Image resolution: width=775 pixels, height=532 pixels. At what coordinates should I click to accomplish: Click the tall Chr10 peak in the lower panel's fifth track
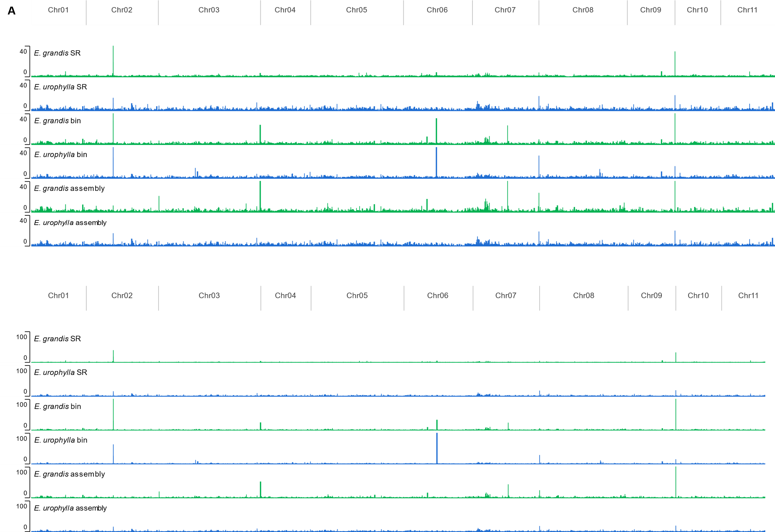click(676, 482)
